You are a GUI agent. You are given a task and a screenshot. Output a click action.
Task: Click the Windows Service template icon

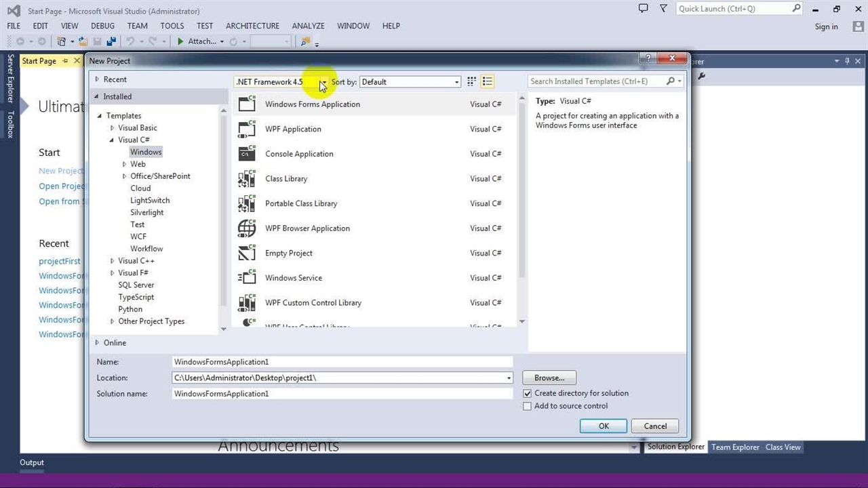pyautogui.click(x=247, y=278)
